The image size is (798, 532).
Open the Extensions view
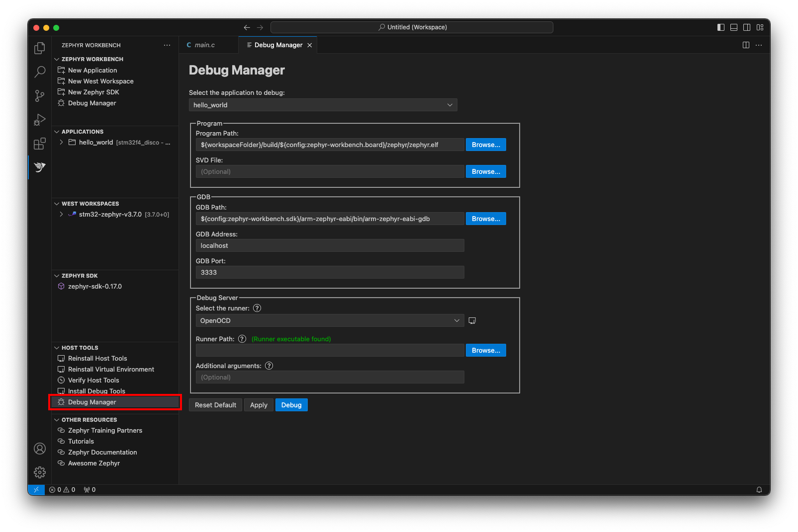pos(39,144)
